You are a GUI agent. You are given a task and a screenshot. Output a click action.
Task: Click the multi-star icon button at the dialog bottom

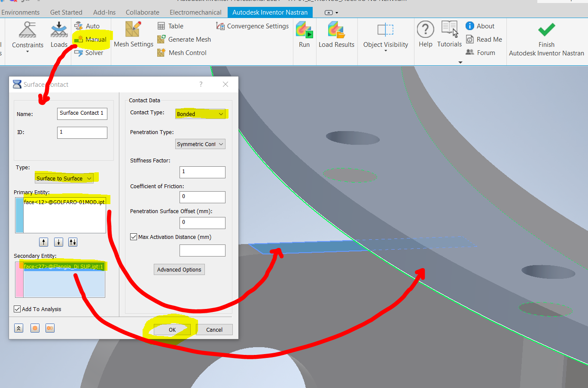point(50,328)
